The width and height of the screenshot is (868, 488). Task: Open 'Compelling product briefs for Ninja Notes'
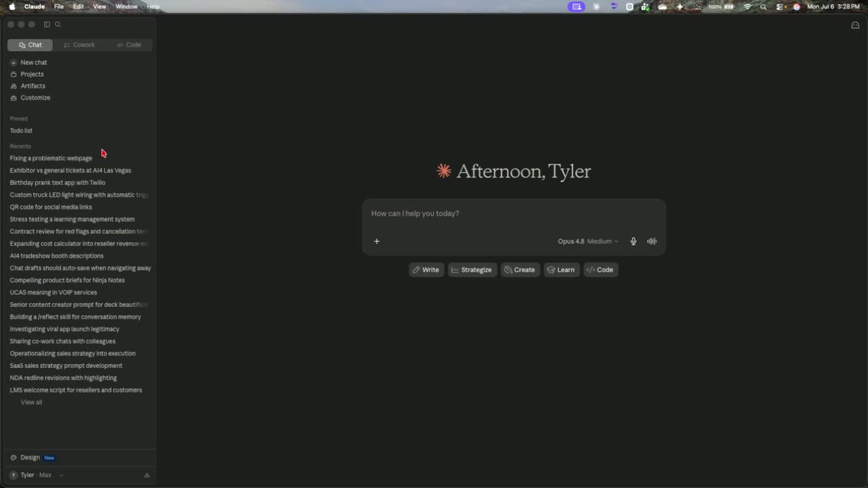point(67,281)
